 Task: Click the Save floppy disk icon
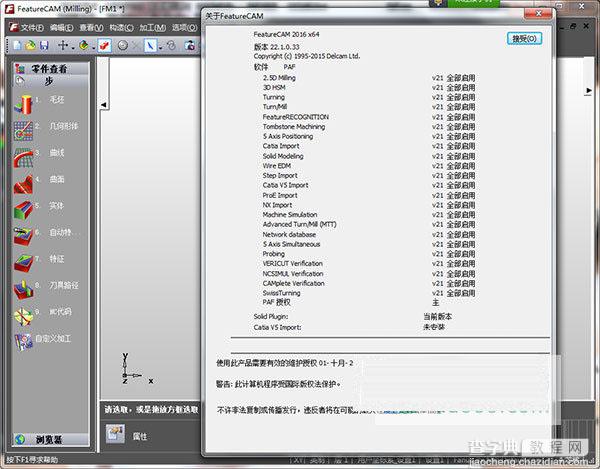[x=44, y=46]
